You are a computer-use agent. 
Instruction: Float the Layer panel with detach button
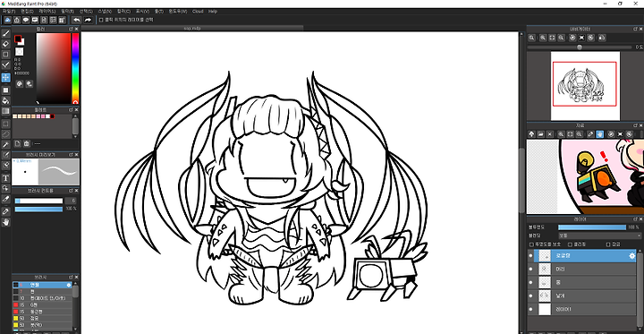[634, 219]
